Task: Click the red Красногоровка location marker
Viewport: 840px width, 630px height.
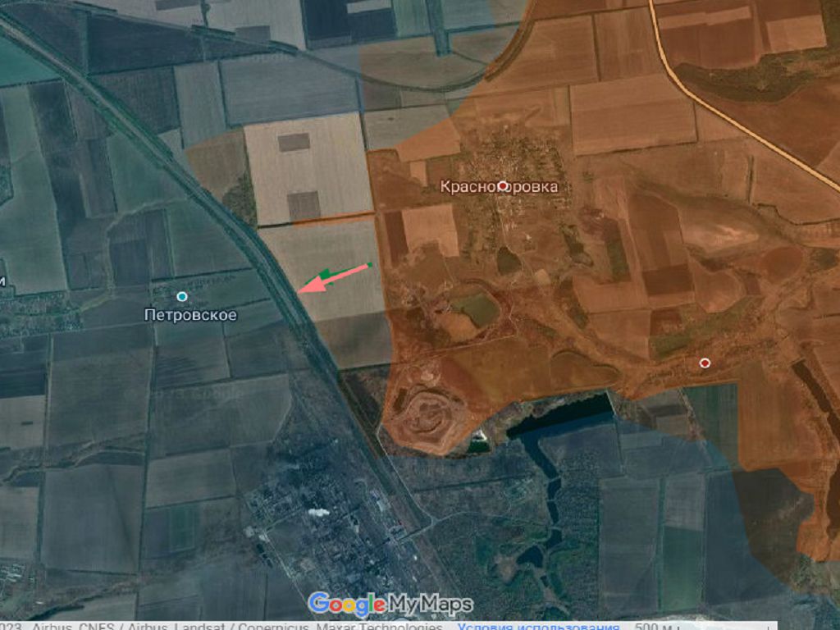Action: pos(503,186)
